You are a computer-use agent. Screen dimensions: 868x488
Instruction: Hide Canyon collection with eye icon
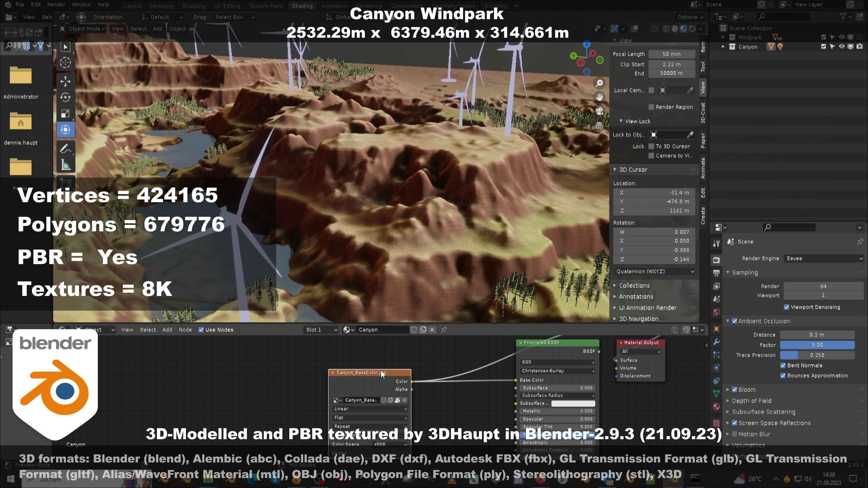pos(841,47)
